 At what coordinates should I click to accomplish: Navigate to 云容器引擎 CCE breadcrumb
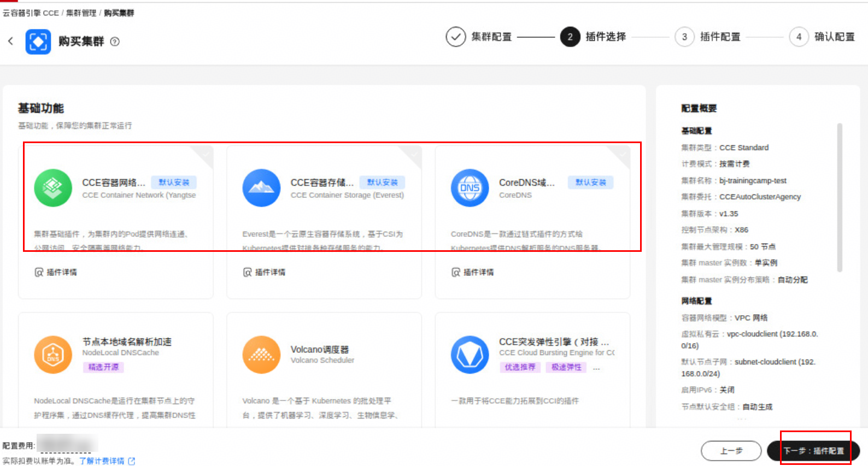pyautogui.click(x=31, y=13)
